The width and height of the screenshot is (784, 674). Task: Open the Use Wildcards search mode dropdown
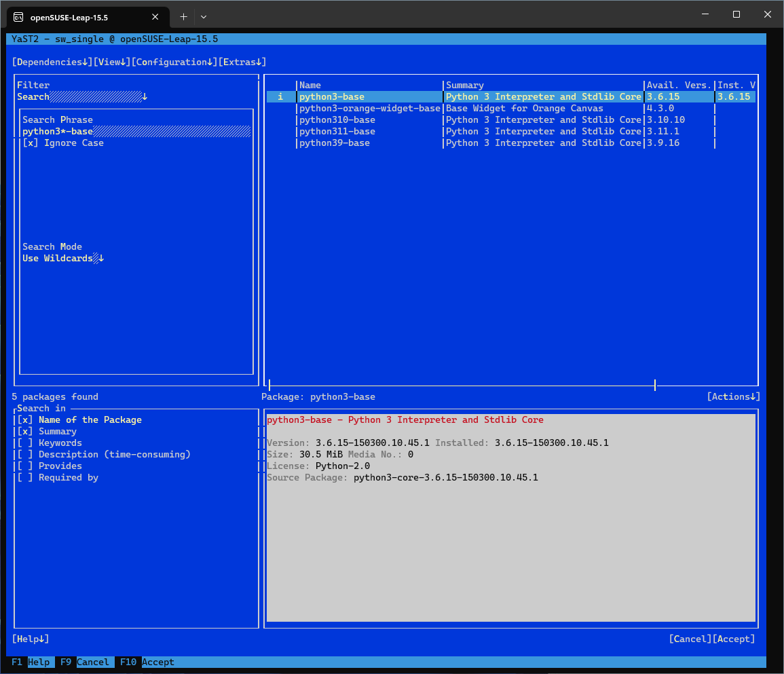(63, 259)
